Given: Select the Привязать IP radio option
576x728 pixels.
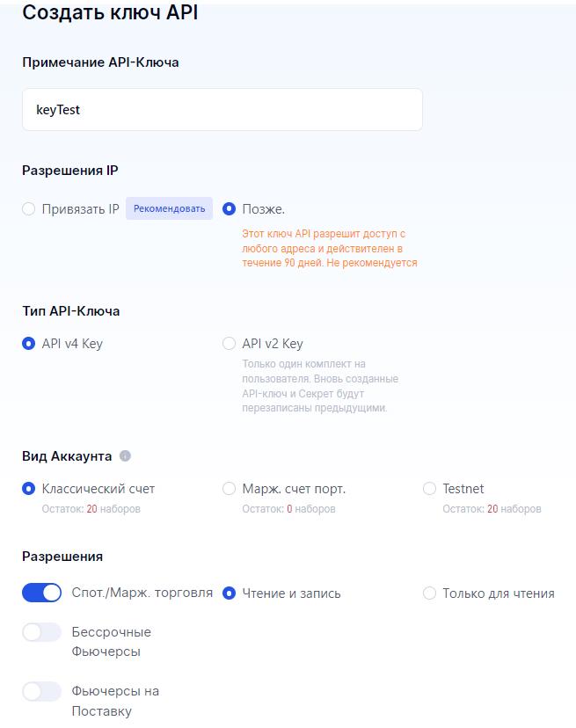Looking at the screenshot, I should coord(29,209).
